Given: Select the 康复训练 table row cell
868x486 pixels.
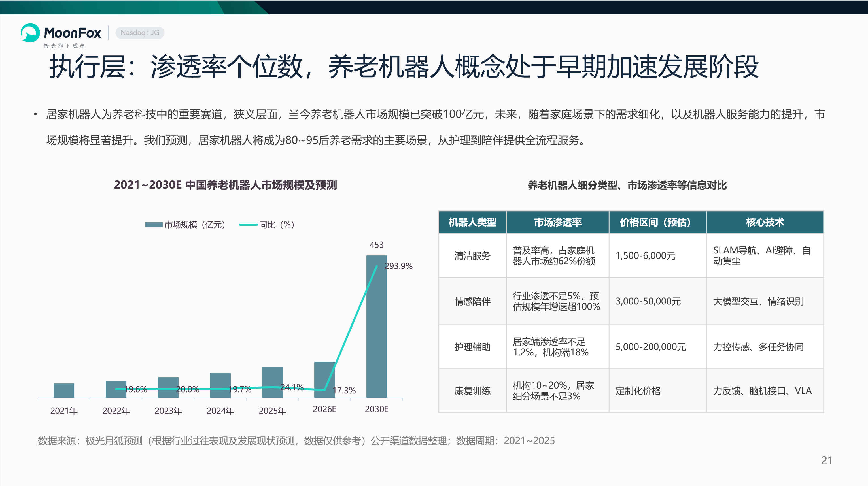Looking at the screenshot, I should tap(472, 391).
